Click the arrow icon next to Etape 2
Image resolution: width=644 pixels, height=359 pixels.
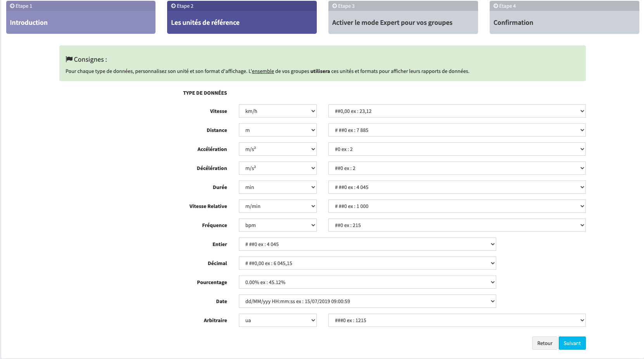click(x=173, y=6)
